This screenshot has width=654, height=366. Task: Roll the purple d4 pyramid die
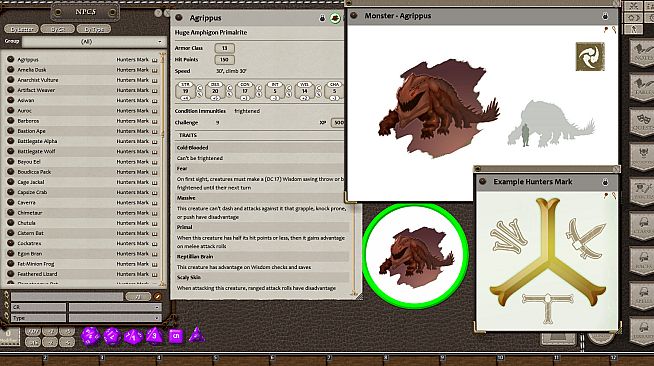tap(196, 335)
